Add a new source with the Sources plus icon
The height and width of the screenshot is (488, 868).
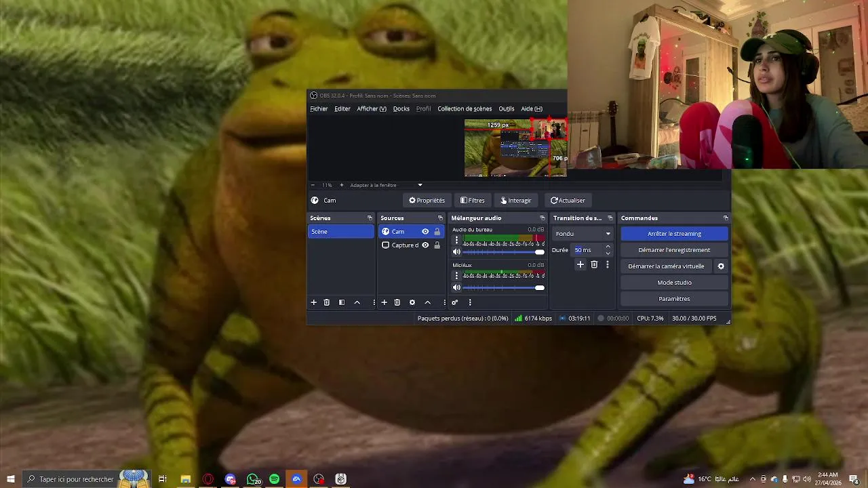click(x=384, y=302)
